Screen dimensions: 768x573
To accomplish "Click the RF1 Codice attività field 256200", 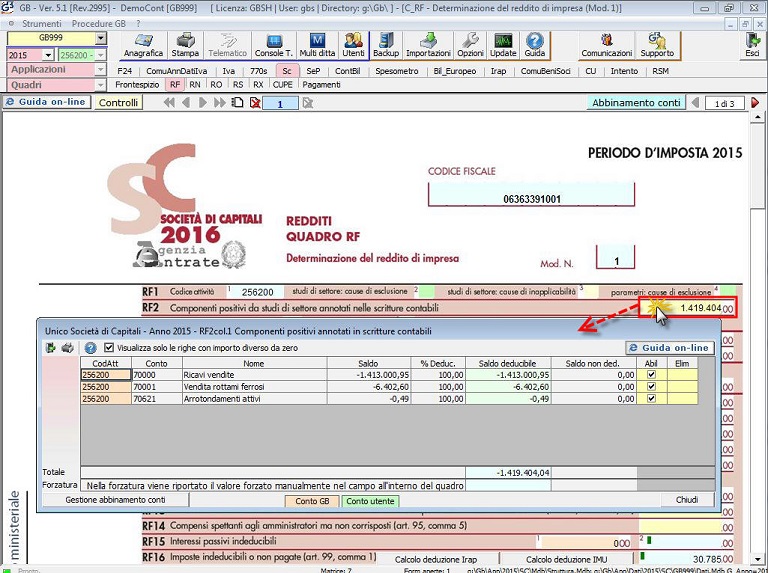I will coord(258,292).
